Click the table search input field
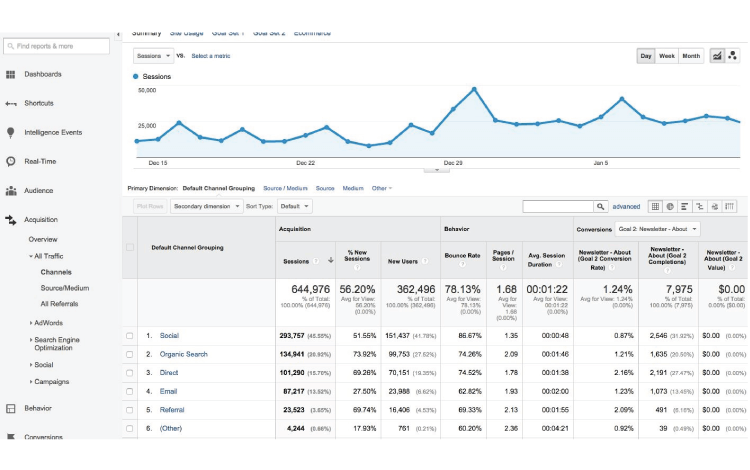This screenshot has height=470, width=750. 558,207
